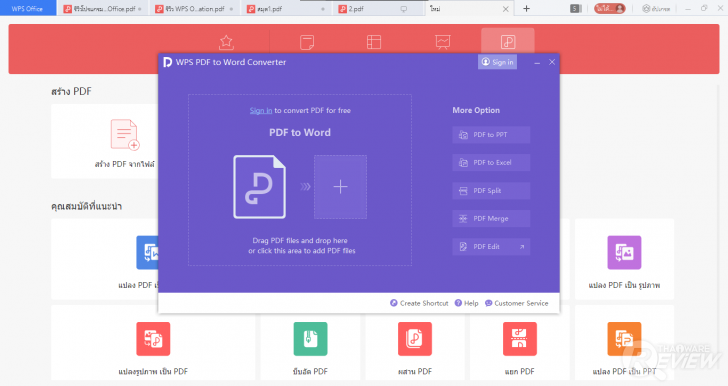Switch to the 'สมุด1.pdf' tab
Viewport: 728px width, 386px height.
click(286, 8)
